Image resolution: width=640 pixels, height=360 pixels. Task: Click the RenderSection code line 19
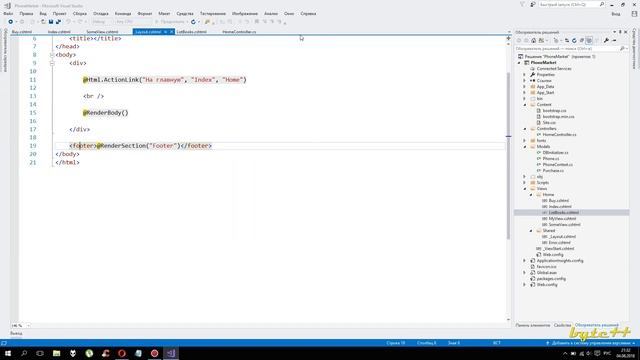pos(140,146)
